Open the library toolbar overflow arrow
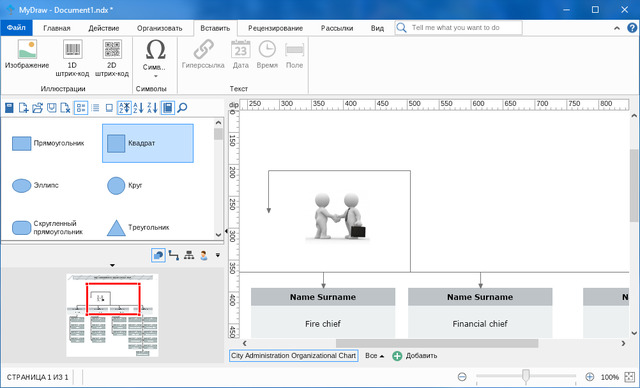 pyautogui.click(x=218, y=255)
